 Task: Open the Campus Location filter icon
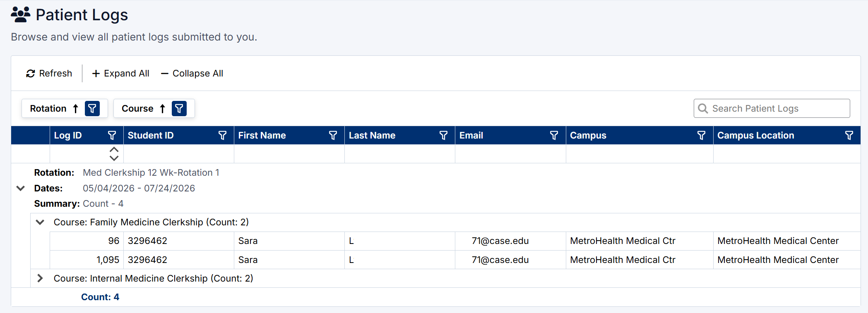849,136
